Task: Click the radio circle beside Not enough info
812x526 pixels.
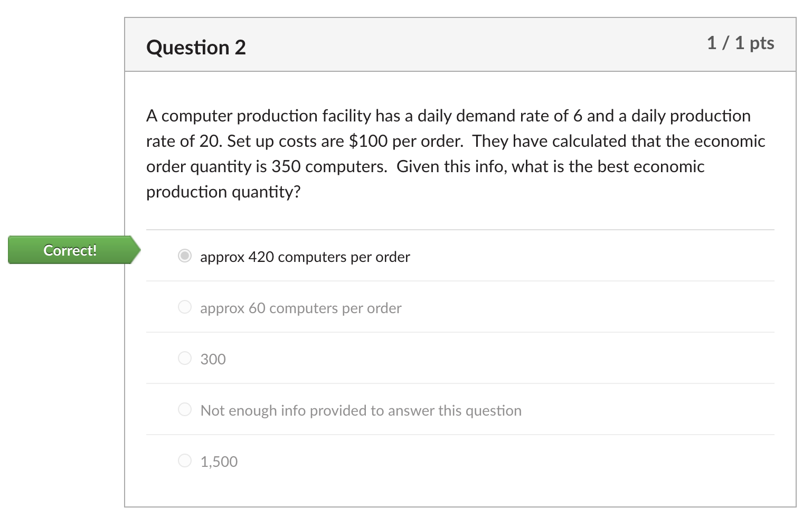Action: [184, 409]
